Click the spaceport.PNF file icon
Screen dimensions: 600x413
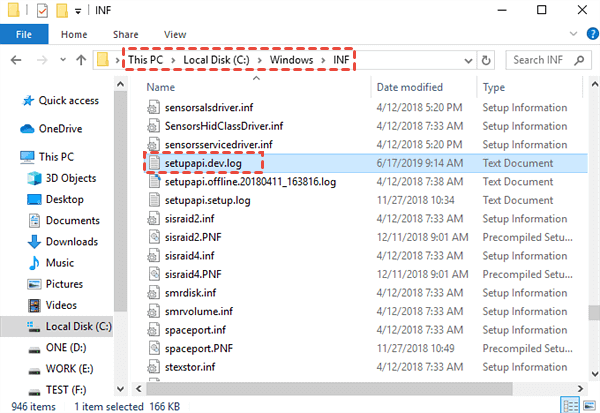(x=154, y=348)
